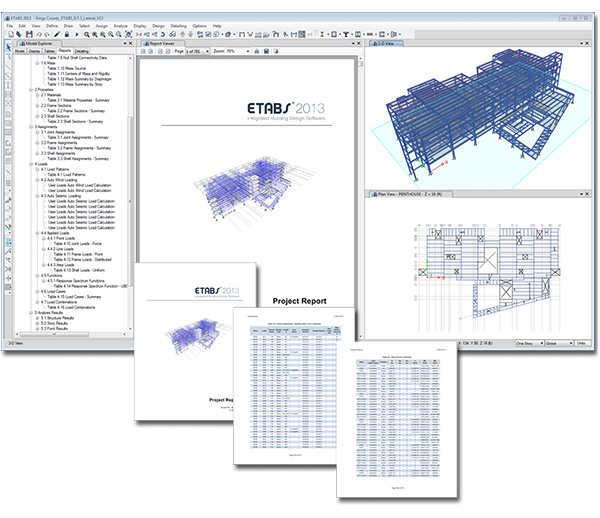Click the Run Analysis play arrow icon
Viewport: 600px width, 518px height.
(77, 34)
